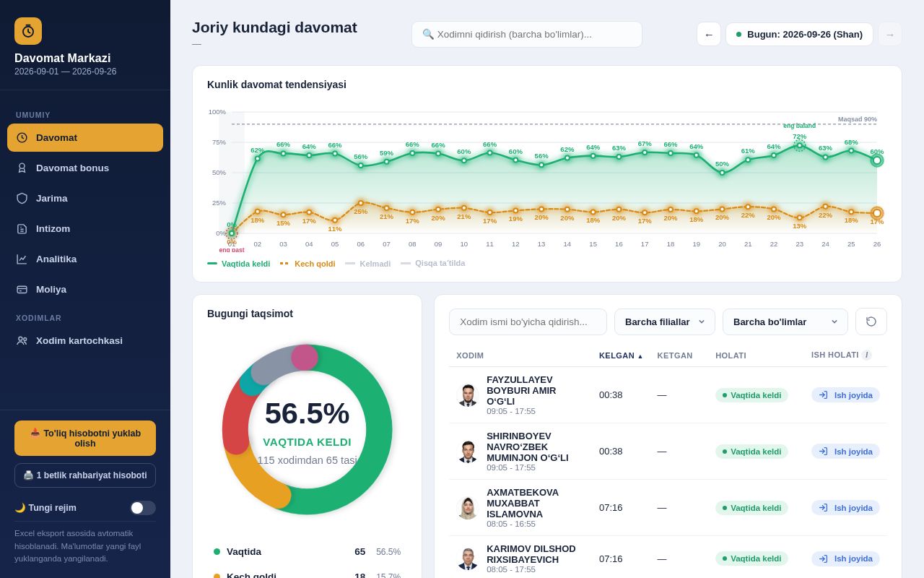Click the Vaqtida row in distribution legend
Screen dimensions: 924x578
pyautogui.click(x=307, y=551)
